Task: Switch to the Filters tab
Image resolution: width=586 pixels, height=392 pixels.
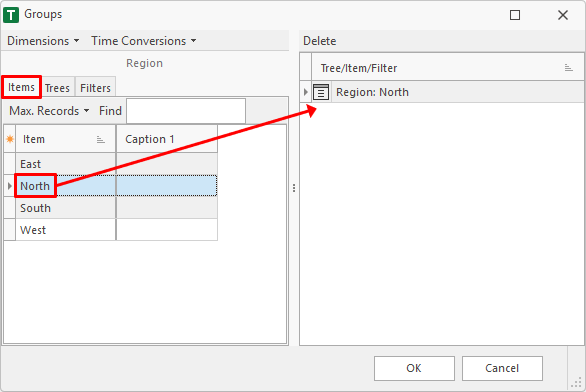Action: pyautogui.click(x=95, y=88)
